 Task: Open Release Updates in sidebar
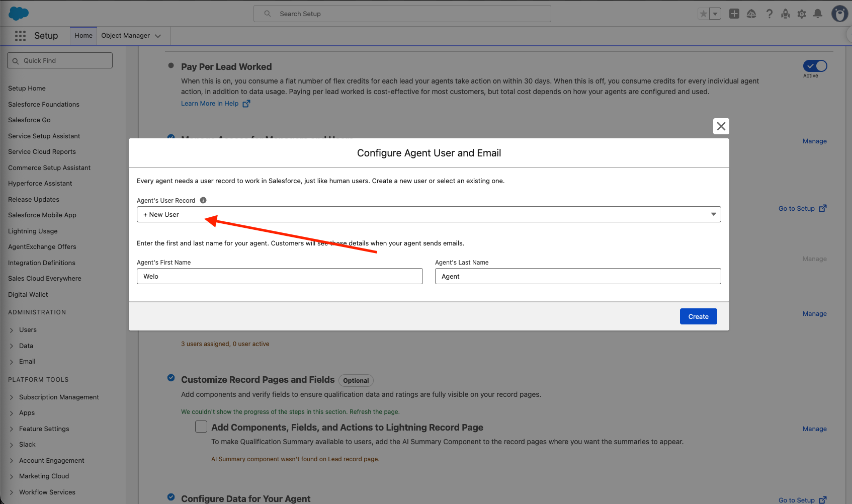[x=34, y=200]
